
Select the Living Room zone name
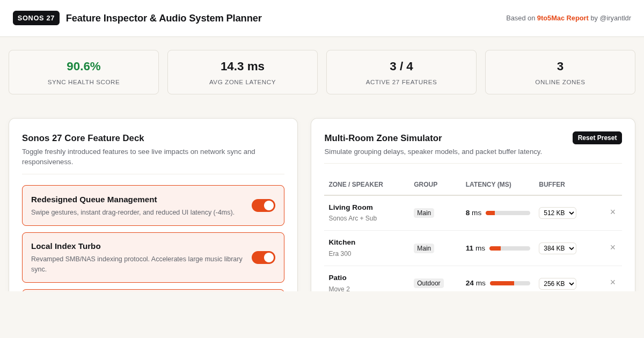(350, 208)
